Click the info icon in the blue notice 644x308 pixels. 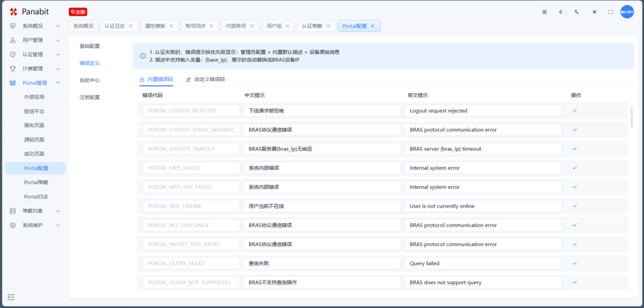[143, 56]
